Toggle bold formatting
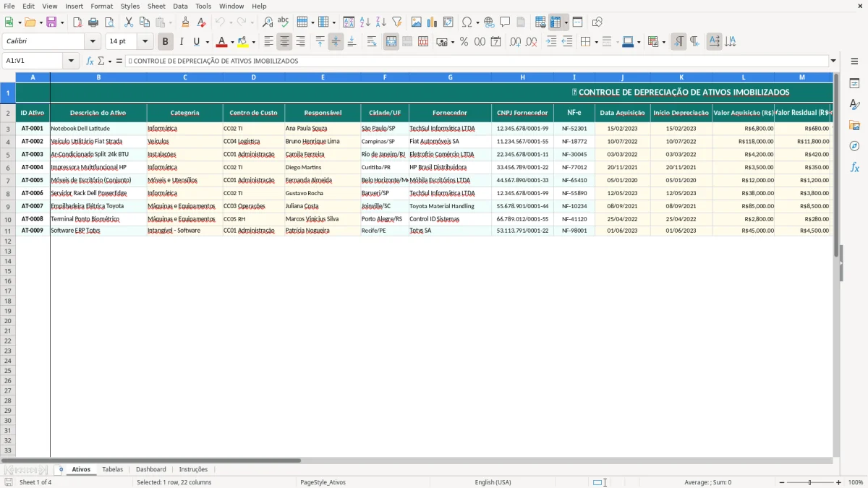 coord(165,41)
